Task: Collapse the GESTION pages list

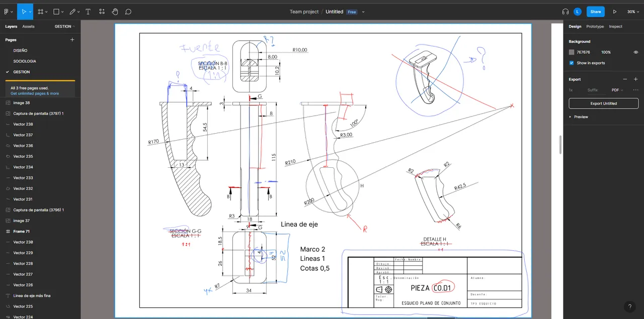Action: (65, 27)
